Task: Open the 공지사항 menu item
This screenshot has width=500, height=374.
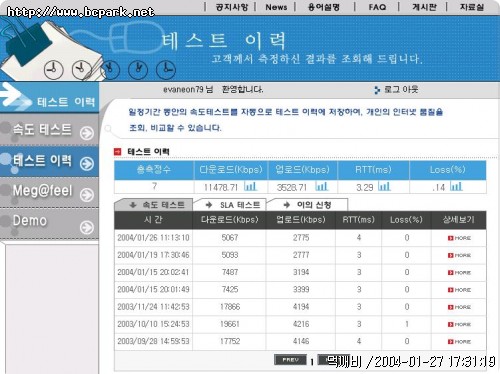Action: pyautogui.click(x=232, y=7)
